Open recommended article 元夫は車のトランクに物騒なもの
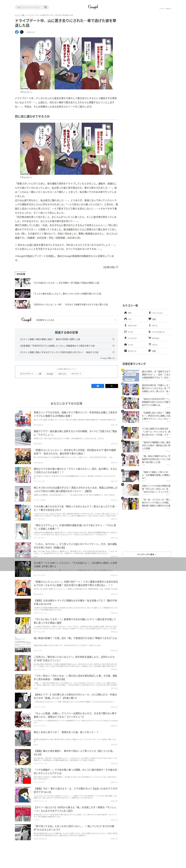The image size is (186, 868). [66, 607]
